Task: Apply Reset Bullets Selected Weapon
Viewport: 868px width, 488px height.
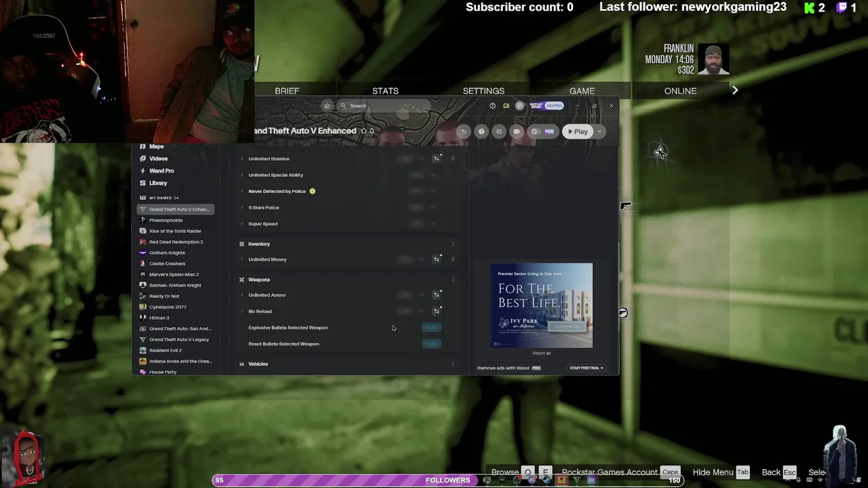Action: point(431,344)
